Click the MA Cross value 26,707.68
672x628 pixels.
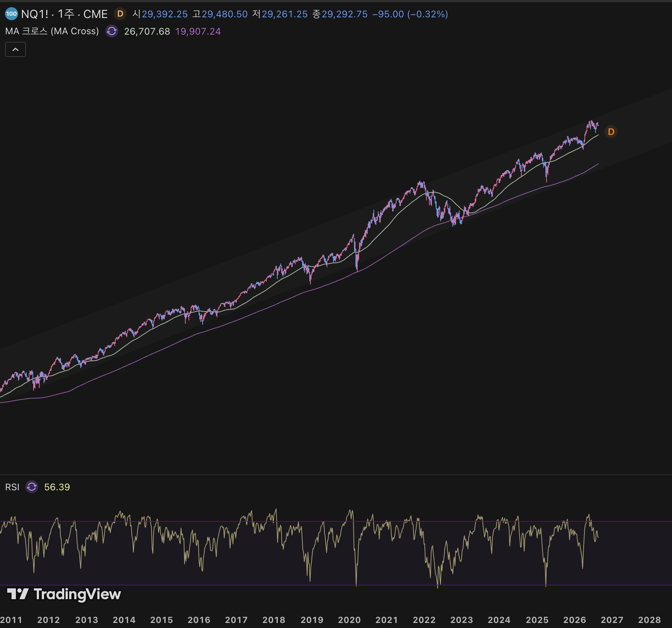[x=147, y=32]
